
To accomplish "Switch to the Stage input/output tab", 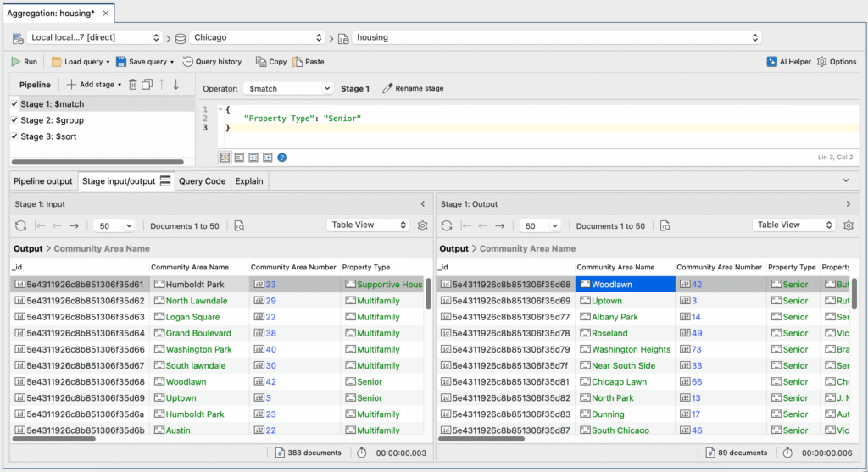I will (x=126, y=181).
